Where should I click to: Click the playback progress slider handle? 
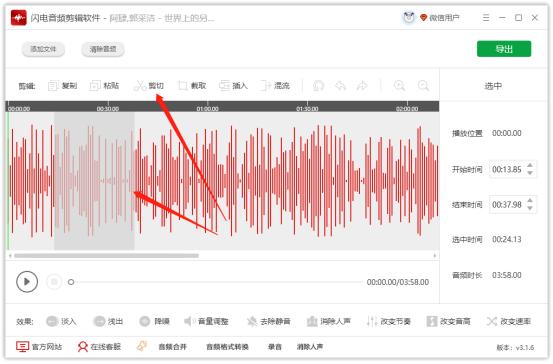point(71,282)
